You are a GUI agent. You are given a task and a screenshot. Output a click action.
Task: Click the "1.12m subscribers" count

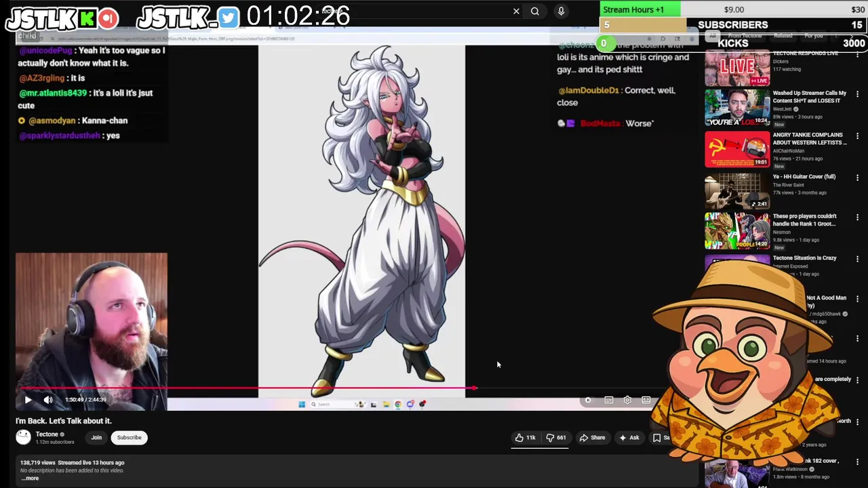tap(55, 442)
